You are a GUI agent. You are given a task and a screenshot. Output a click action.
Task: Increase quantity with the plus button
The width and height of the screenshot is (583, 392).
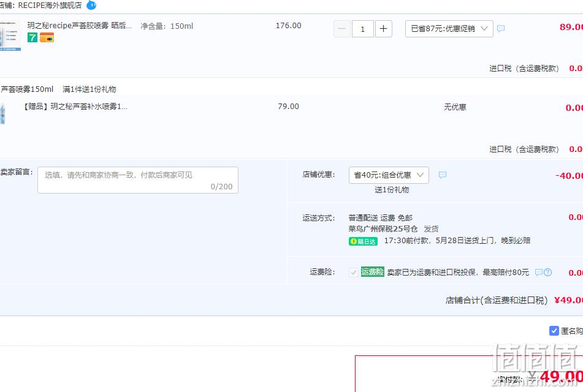pyautogui.click(x=384, y=29)
